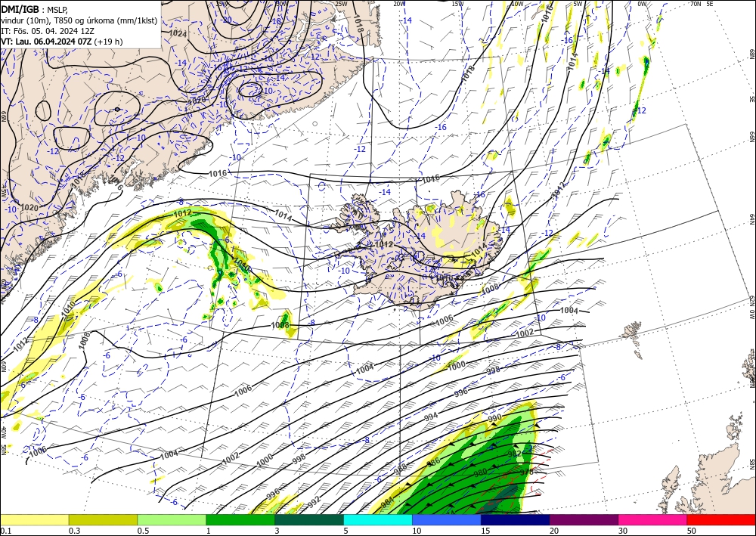Click the '990' isobar label
756x536 pixels.
pyautogui.click(x=495, y=417)
